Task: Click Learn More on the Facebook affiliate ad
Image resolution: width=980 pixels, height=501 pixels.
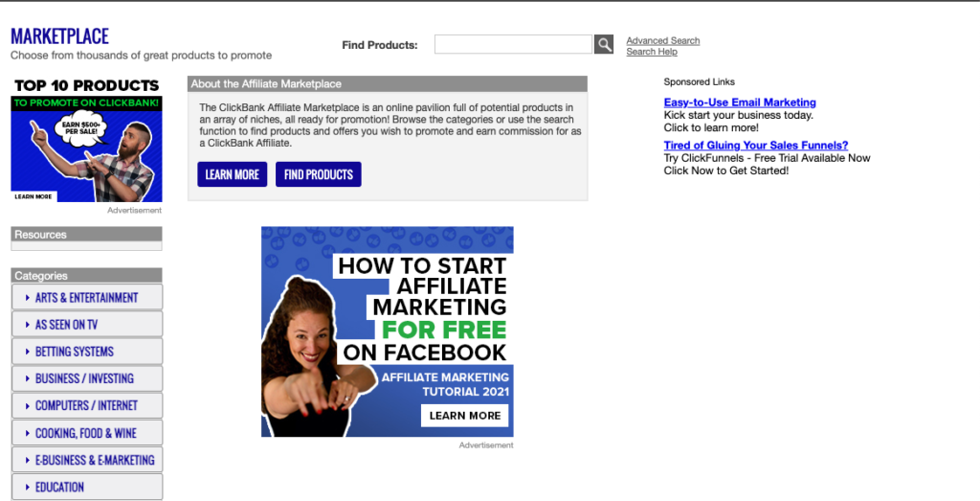Action: tap(464, 416)
